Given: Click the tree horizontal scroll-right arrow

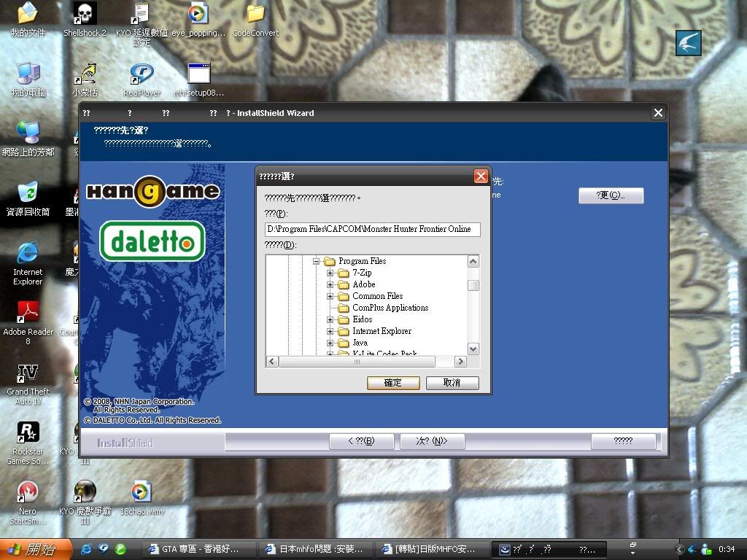Looking at the screenshot, I should (460, 362).
